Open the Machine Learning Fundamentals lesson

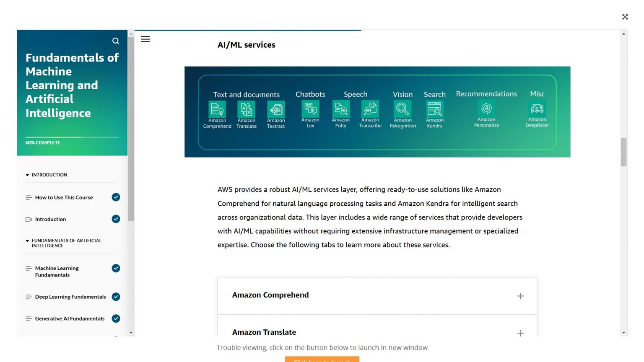57,271
